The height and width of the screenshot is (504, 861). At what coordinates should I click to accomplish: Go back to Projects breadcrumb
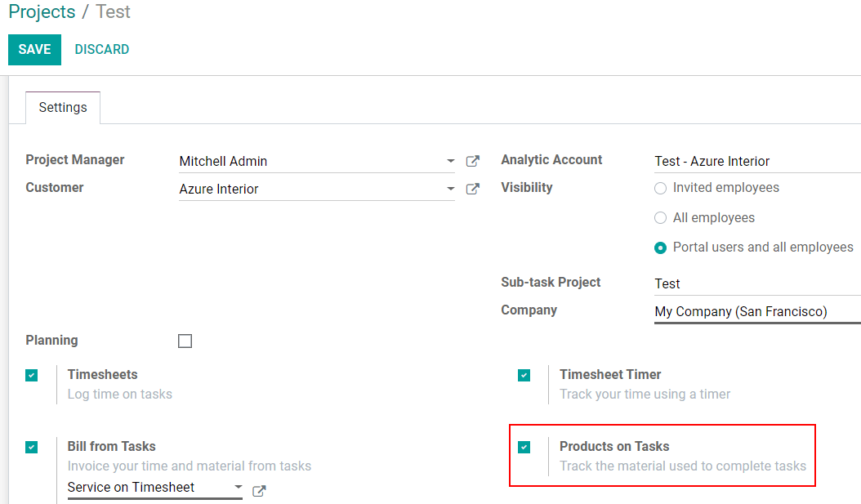coord(42,12)
